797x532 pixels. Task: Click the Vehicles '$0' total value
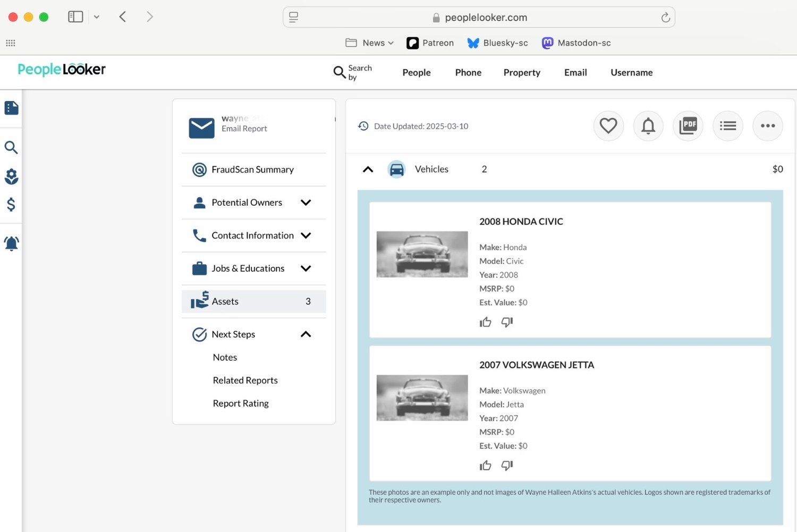click(x=778, y=169)
